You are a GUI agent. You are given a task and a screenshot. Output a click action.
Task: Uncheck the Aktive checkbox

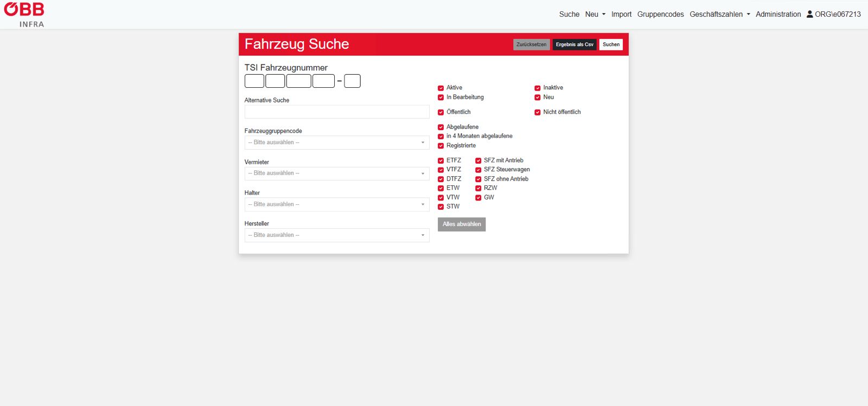pyautogui.click(x=441, y=88)
